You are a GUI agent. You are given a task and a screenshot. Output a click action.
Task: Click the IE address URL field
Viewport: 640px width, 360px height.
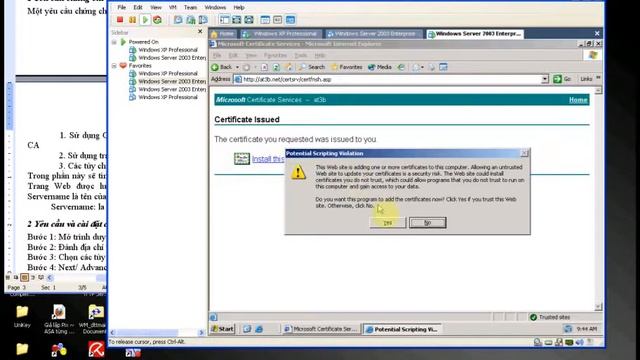[391, 79]
